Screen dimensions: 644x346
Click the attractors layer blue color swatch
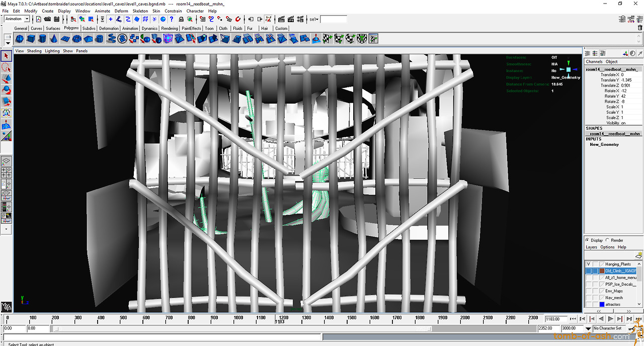coord(602,304)
